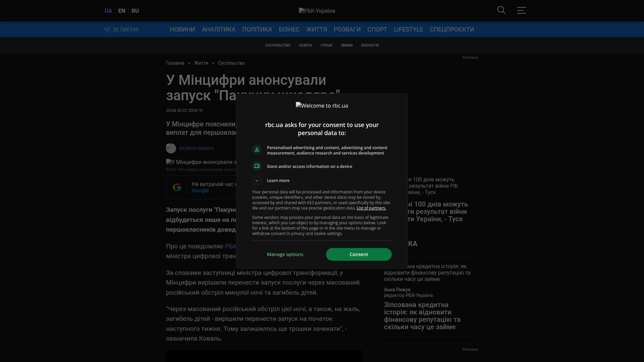The image size is (644, 362).
Task: Open small Зіпсована кредитна історія teaser
Action: point(427,273)
